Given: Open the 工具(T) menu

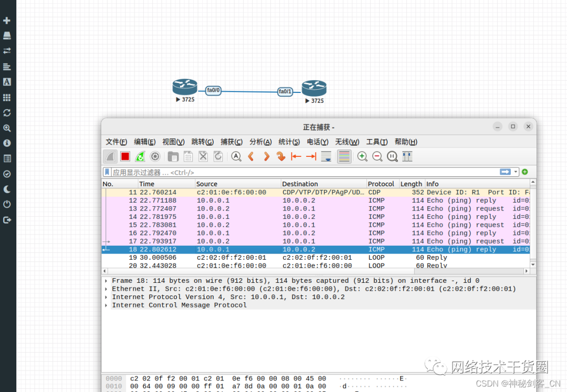Looking at the screenshot, I should point(377,142).
